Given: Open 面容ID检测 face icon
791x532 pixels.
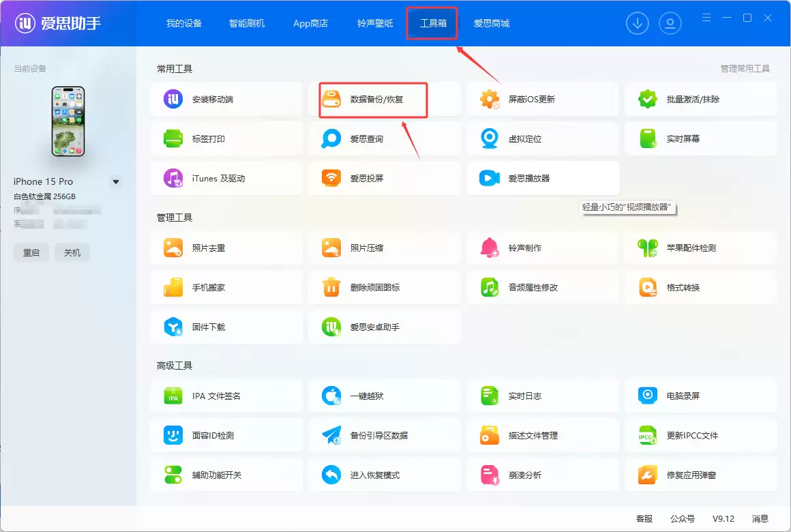Looking at the screenshot, I should (x=173, y=435).
